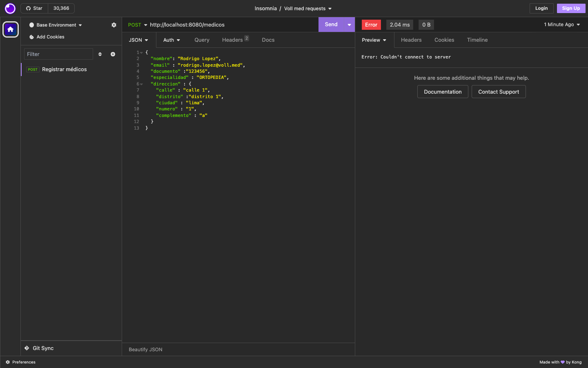Click the GitHub Star button

34,8
